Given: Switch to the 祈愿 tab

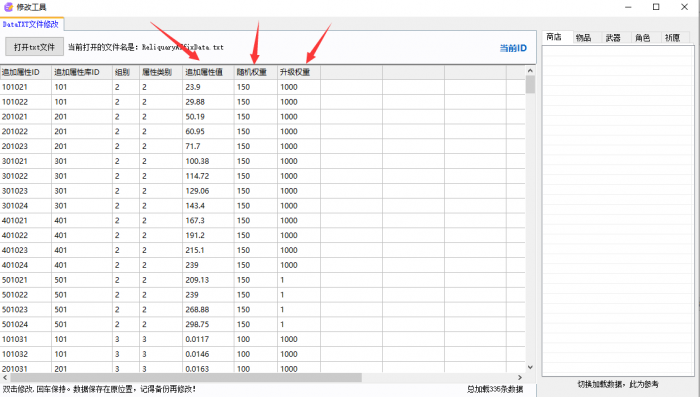Looking at the screenshot, I should 672,38.
